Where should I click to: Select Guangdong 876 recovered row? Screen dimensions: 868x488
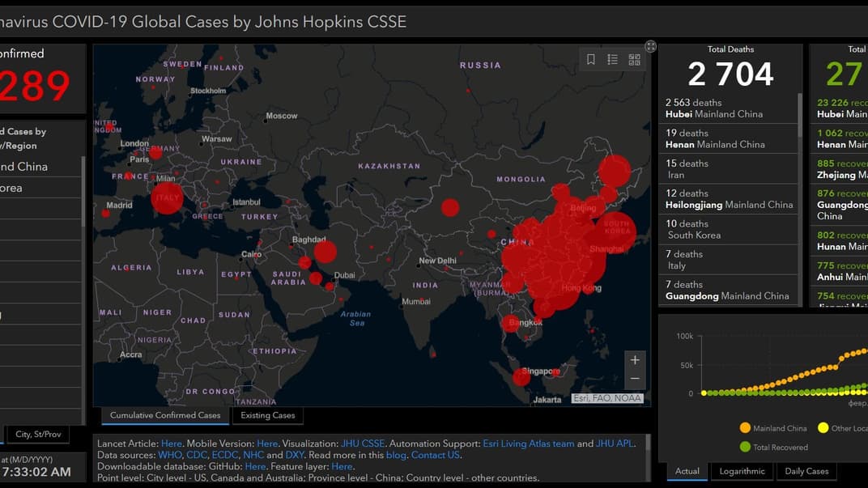pyautogui.click(x=840, y=205)
